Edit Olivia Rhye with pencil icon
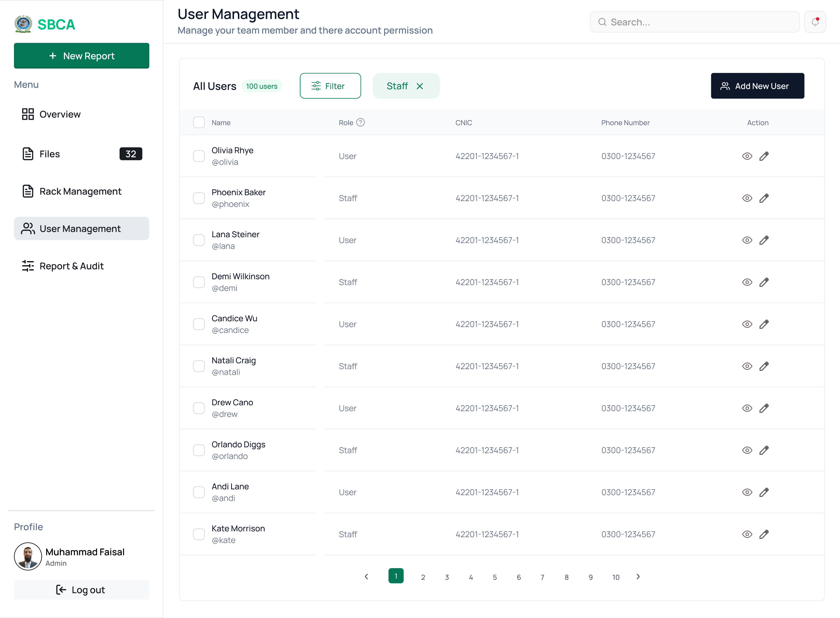Screen dimensions: 840x618 [x=764, y=156]
